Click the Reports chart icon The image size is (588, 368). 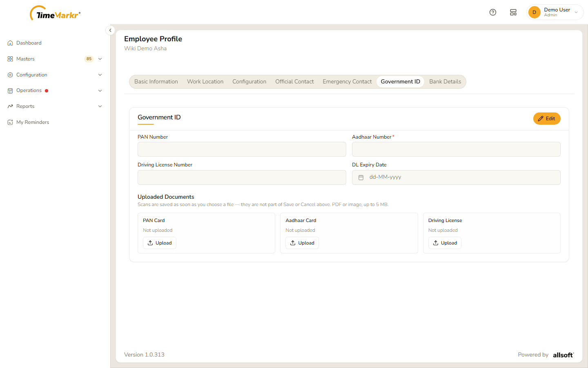10,106
